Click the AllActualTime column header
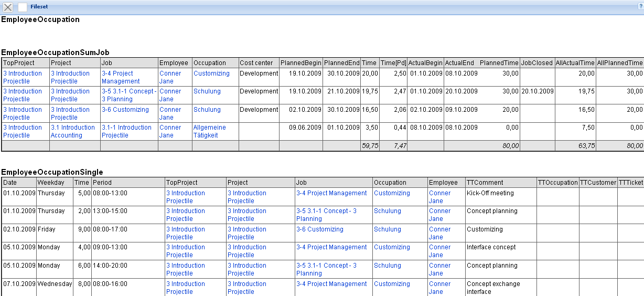The width and height of the screenshot is (644, 296). [x=575, y=63]
